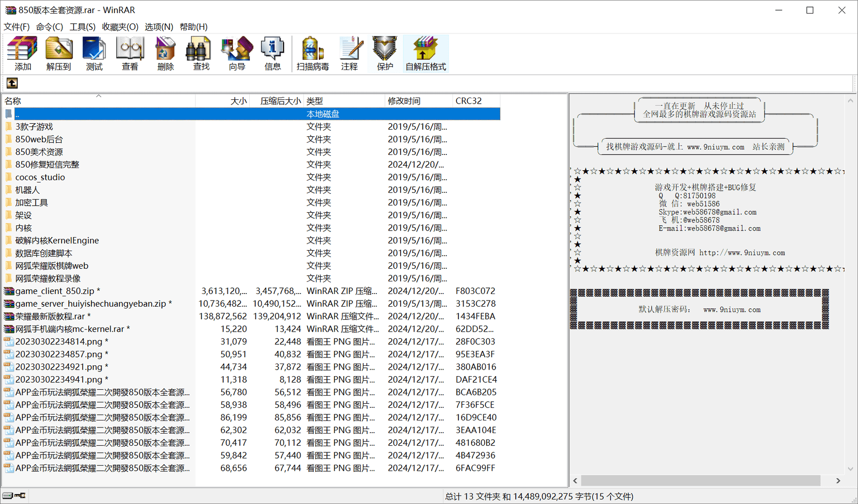Image resolution: width=858 pixels, height=504 pixels.
Task: Open the 收藏夹(O) menu
Action: coord(120,27)
